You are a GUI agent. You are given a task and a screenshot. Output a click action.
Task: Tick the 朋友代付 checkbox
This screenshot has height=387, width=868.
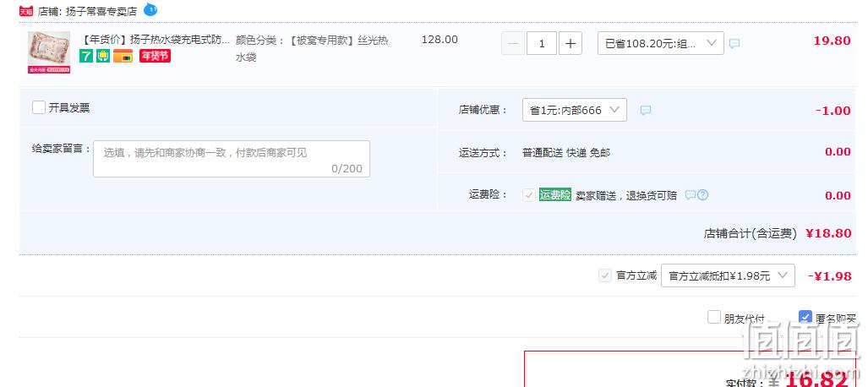pos(714,317)
